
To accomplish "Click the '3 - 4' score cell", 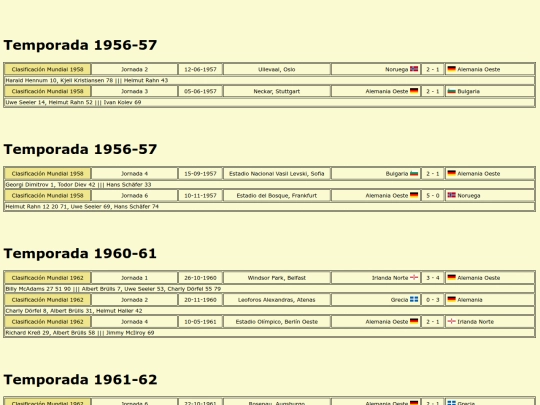I will (x=433, y=278).
